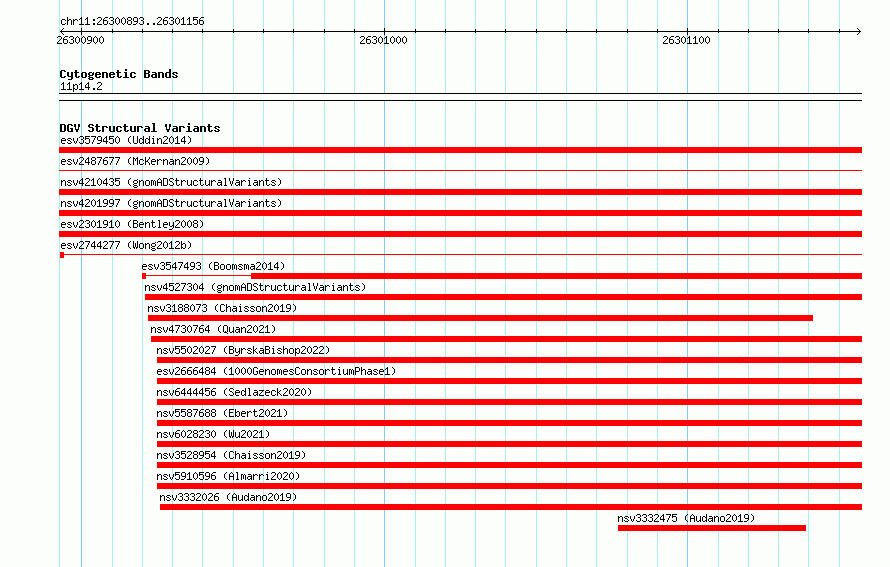890x567 pixels.
Task: Click the red bar under esv2301910 Bentley2008
Action: [460, 234]
